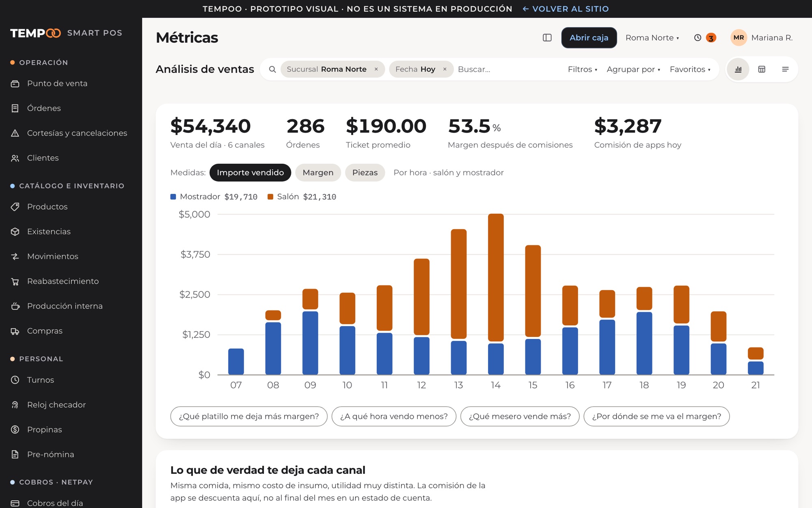
Task: Ask ¿Qué mesero vende más?
Action: point(520,417)
